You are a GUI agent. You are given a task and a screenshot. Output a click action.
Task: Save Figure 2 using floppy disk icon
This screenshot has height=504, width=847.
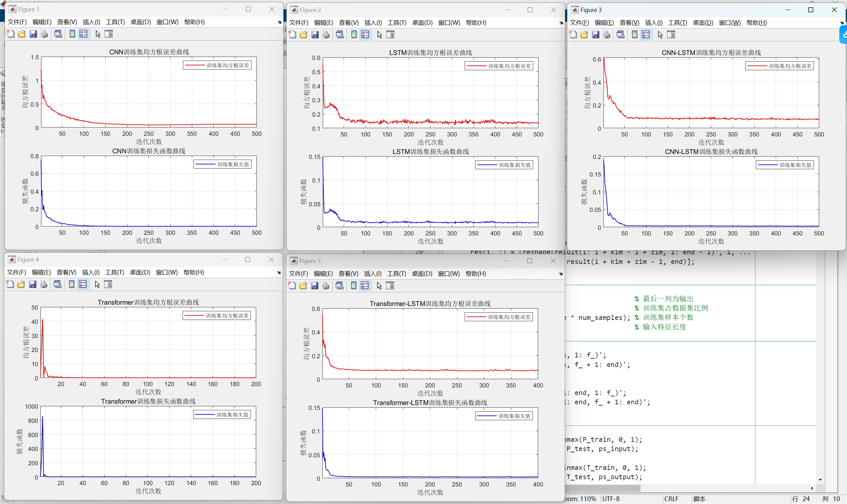coord(315,35)
